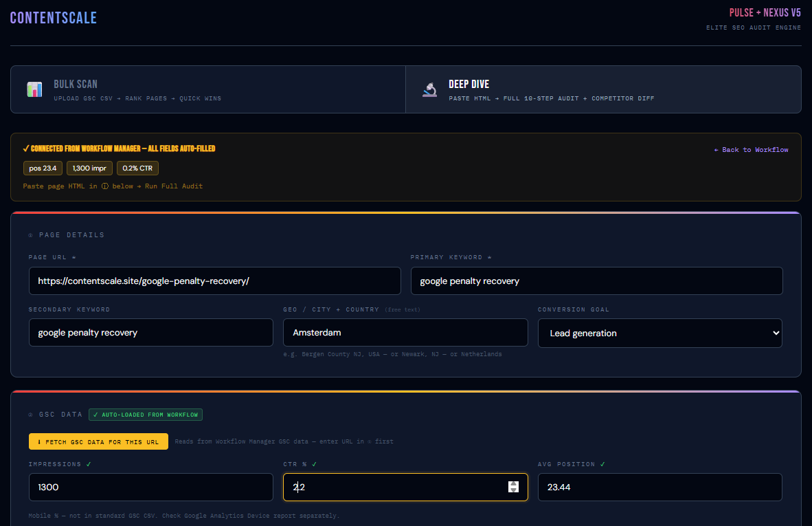Click the CTR stepper up arrow
812x526 pixels.
(x=513, y=483)
